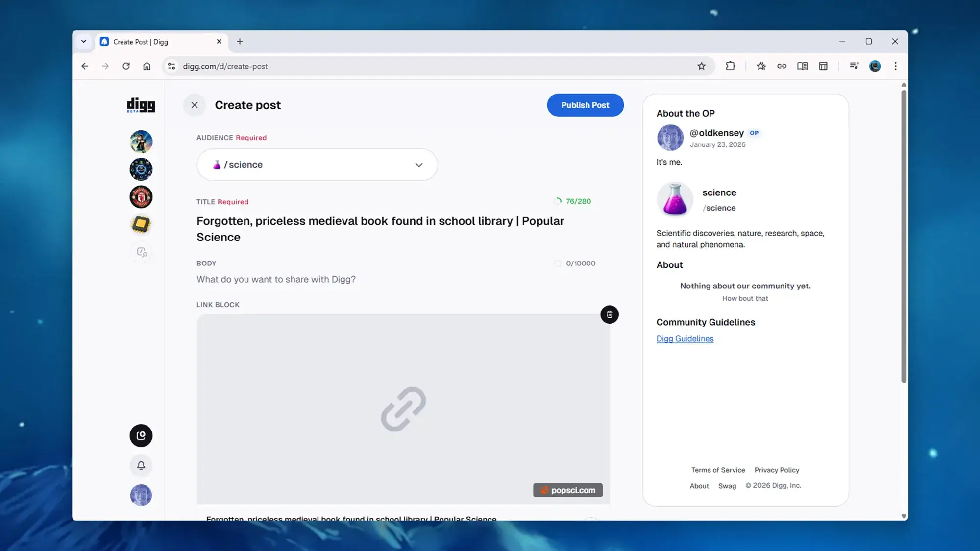Viewport: 980px width, 551px height.
Task: Click the science community flask avatar
Action: (x=675, y=199)
